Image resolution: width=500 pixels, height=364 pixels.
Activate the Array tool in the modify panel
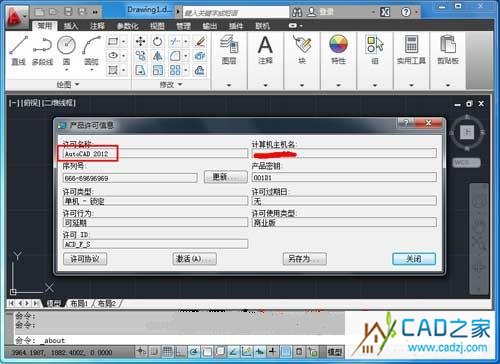[x=175, y=70]
